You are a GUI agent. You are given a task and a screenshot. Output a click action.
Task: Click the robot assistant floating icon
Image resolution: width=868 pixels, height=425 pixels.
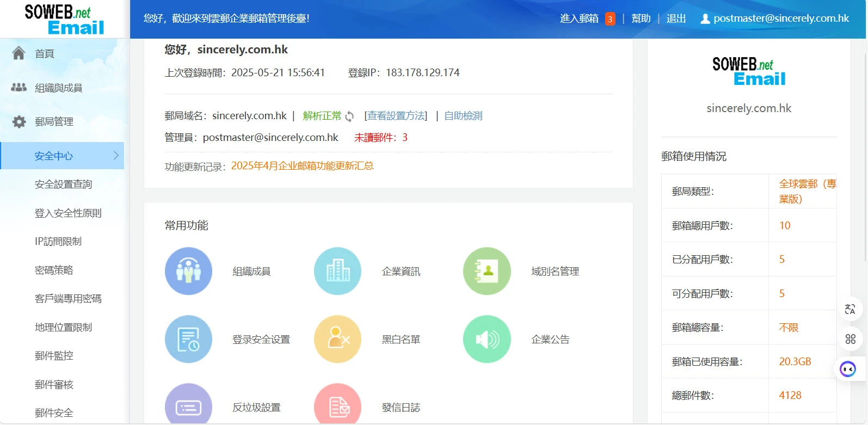(x=848, y=369)
